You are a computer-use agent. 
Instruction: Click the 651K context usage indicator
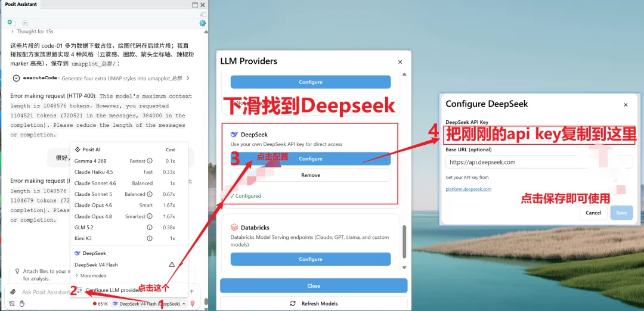pos(101,304)
